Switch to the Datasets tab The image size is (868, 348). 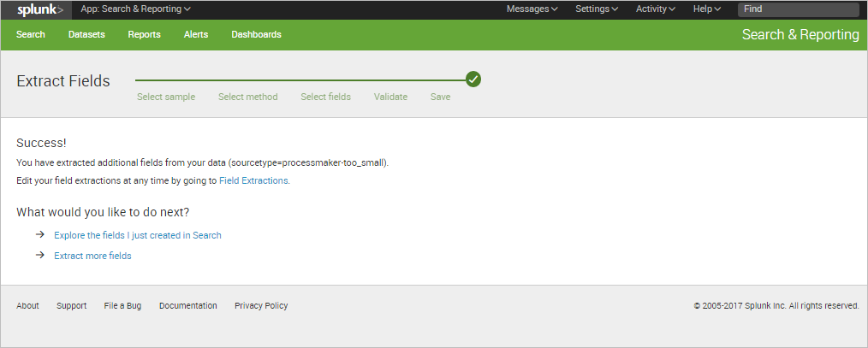point(86,34)
